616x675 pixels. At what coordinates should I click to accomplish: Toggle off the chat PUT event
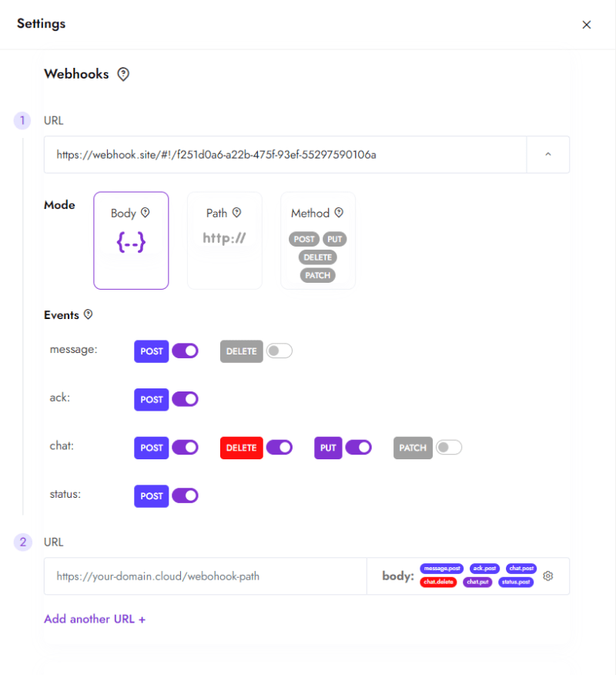pyautogui.click(x=359, y=448)
